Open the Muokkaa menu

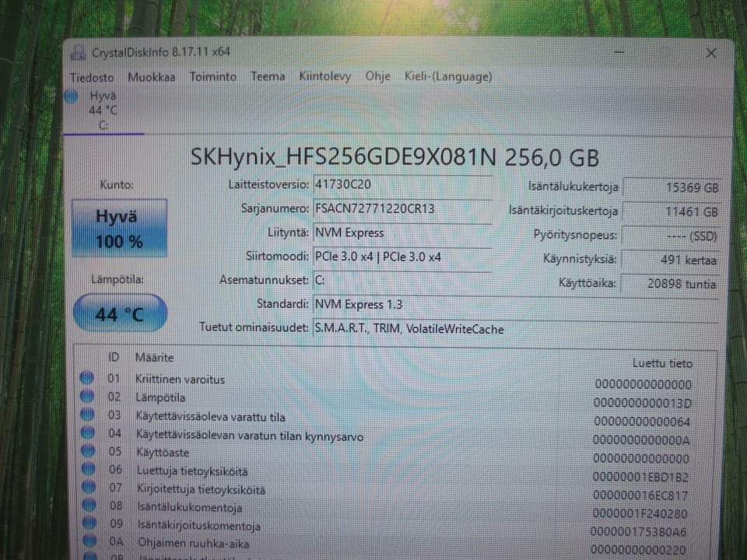point(152,77)
